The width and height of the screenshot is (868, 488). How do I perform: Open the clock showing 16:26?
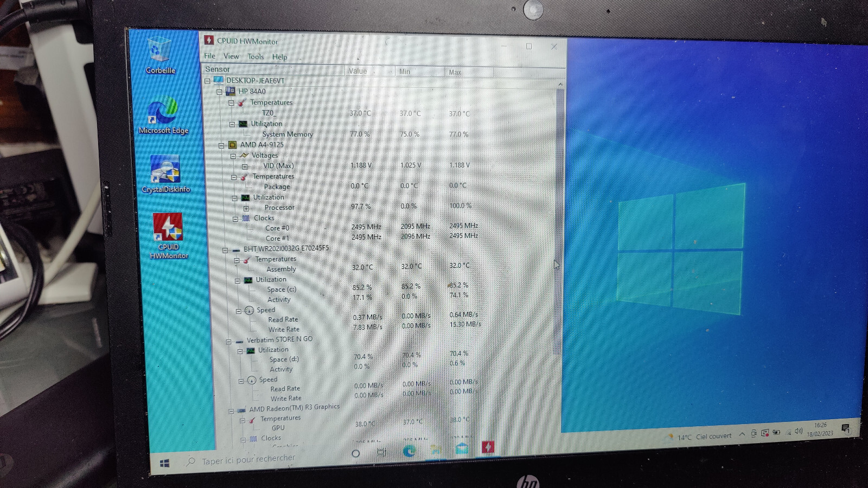click(x=820, y=429)
